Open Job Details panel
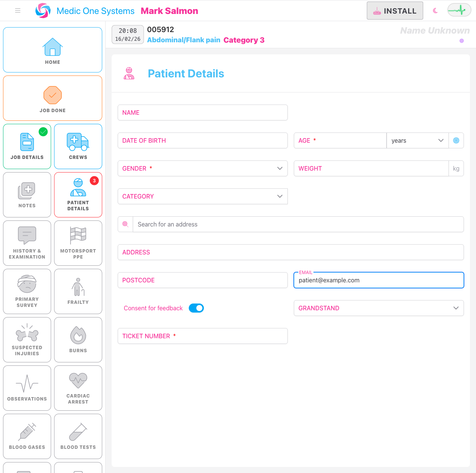Screen dimensions: 476x473 click(27, 146)
